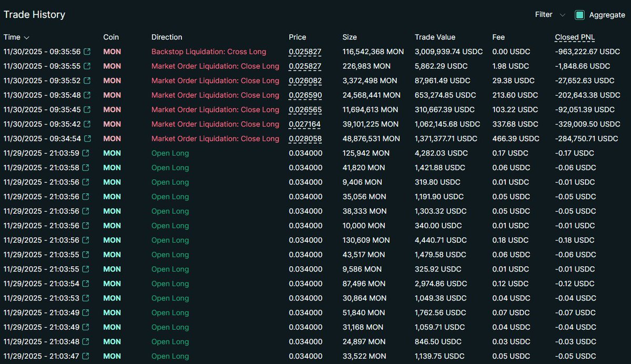631x364 pixels.
Task: Select trade value 4,440.71 USDC
Action: click(x=441, y=240)
